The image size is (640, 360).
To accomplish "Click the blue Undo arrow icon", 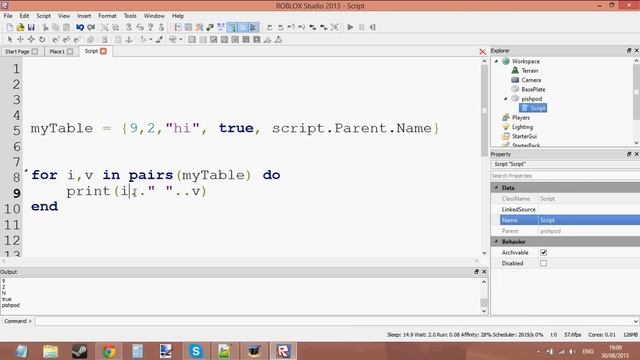I will click(x=80, y=27).
